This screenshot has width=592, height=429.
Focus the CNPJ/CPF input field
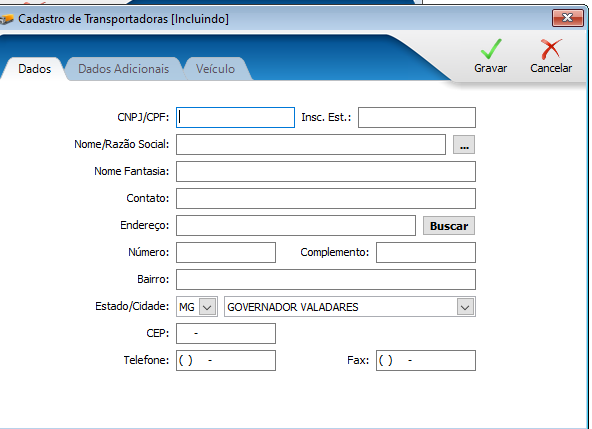point(235,117)
